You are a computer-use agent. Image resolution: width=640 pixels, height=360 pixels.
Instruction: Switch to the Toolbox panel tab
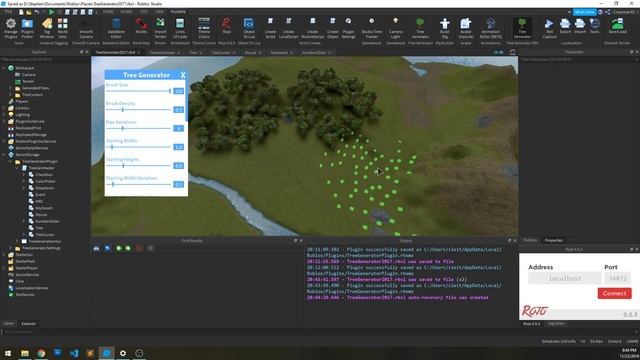coord(530,240)
